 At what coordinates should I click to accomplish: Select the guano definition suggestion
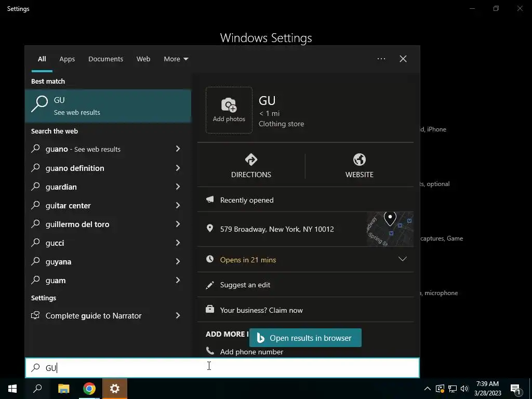pyautogui.click(x=108, y=168)
